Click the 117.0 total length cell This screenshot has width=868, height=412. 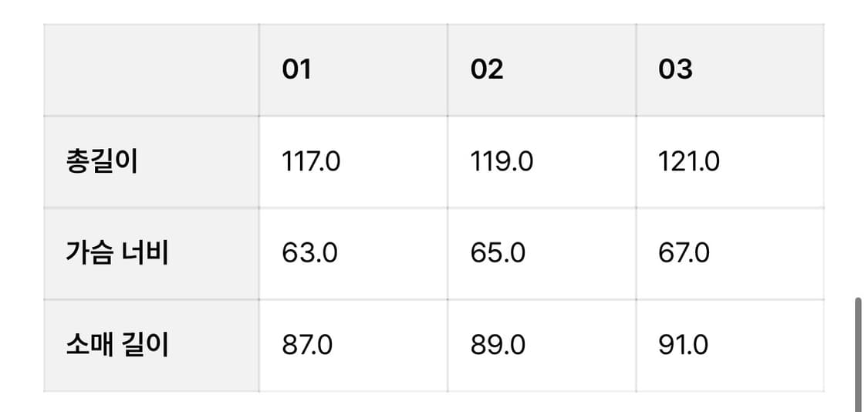click(x=311, y=162)
